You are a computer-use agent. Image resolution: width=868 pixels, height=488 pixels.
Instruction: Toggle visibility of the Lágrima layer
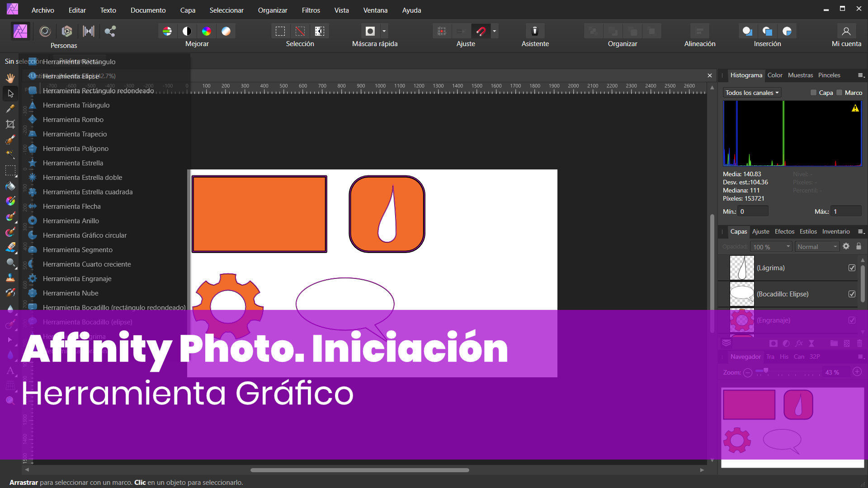point(852,268)
